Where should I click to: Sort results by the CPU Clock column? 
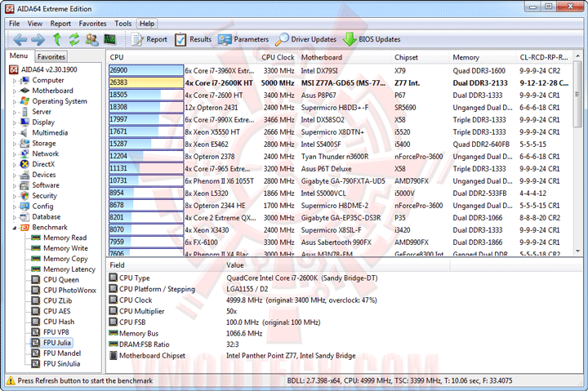tap(278, 57)
